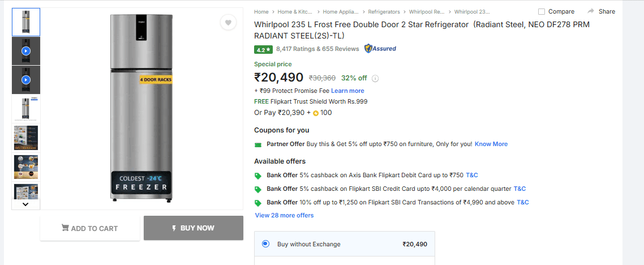The width and height of the screenshot is (644, 265).
Task: Open T&C for Axis Bank offer
Action: (471, 175)
